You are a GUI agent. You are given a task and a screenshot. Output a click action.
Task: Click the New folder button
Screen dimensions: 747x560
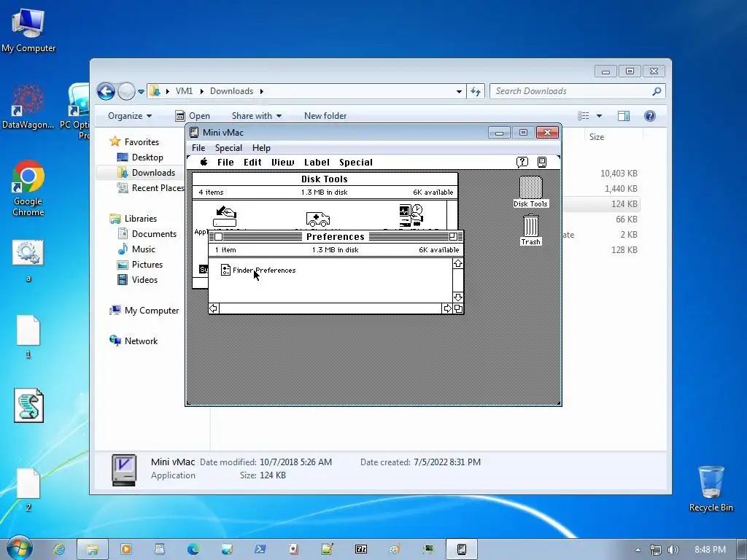325,116
